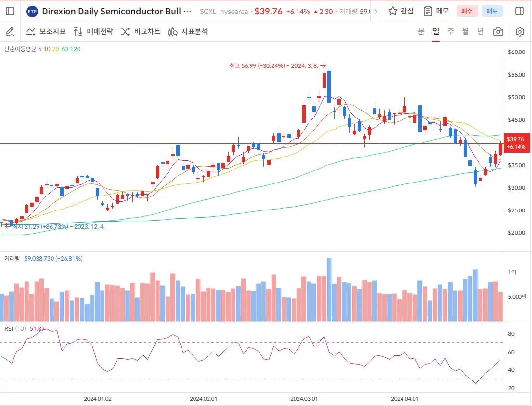Click the 5,000만 volume axis label

pyautogui.click(x=517, y=297)
